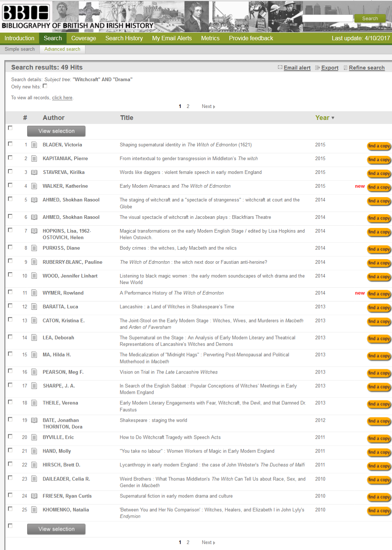Click the BBIH logo in the banner
The image size is (392, 550).
(26, 13)
